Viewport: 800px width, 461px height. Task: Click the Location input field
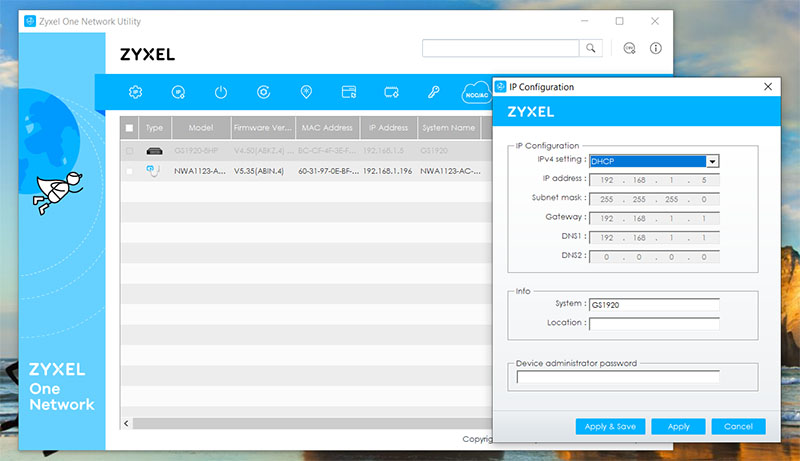[654, 323]
